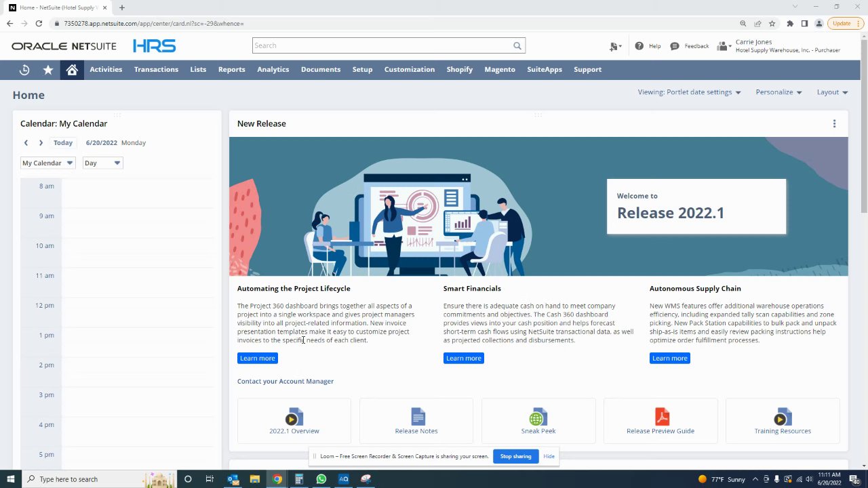Open the Recent Records clock icon
Screen dimensions: 868x488
point(24,70)
